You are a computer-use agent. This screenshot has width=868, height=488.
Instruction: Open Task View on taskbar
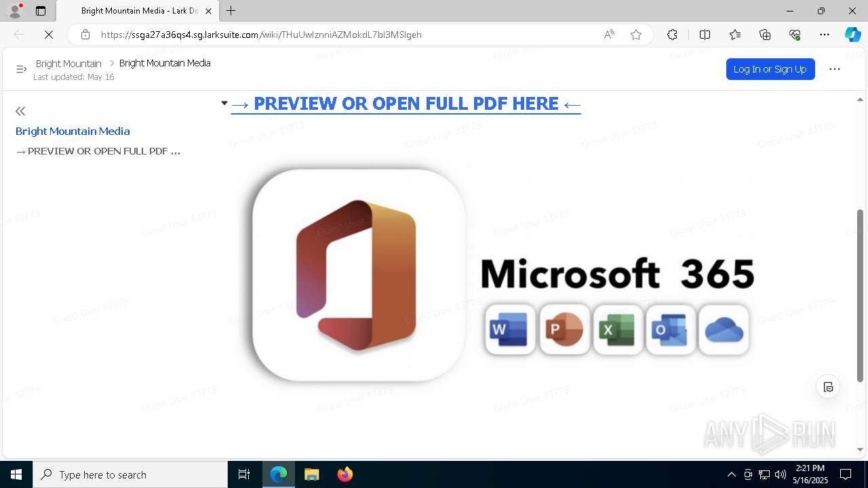tap(244, 474)
